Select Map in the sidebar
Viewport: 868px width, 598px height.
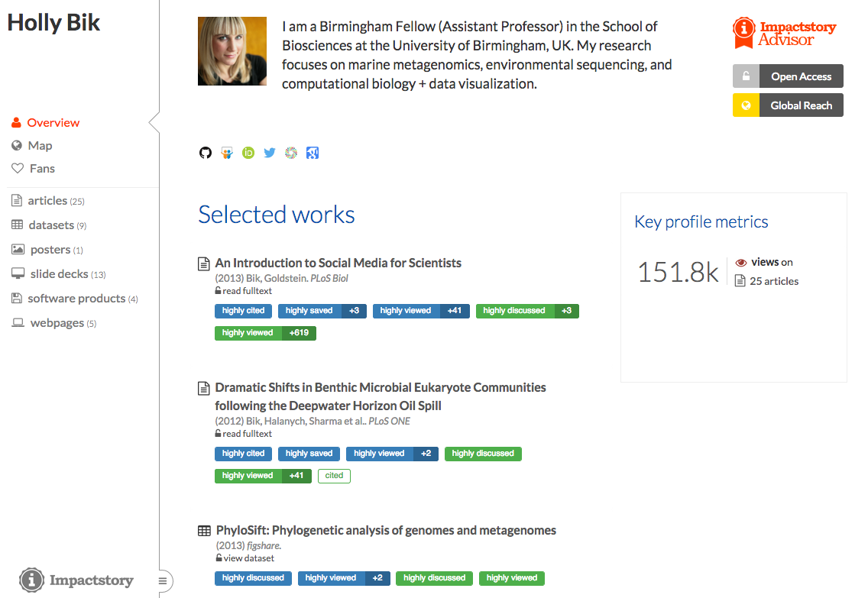40,145
